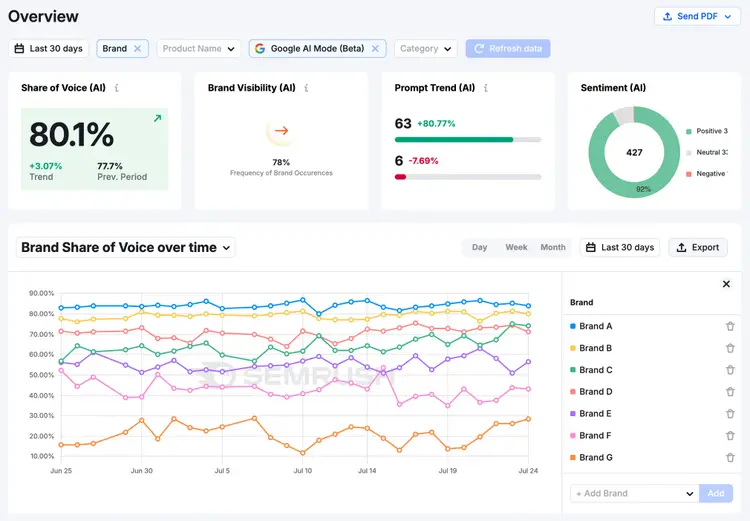Image resolution: width=750 pixels, height=521 pixels.
Task: Remove the Google AI Mode (Beta) filter
Action: coord(375,48)
